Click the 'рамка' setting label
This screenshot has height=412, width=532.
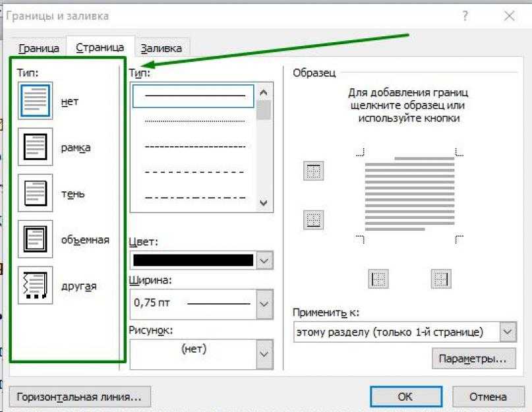point(76,148)
